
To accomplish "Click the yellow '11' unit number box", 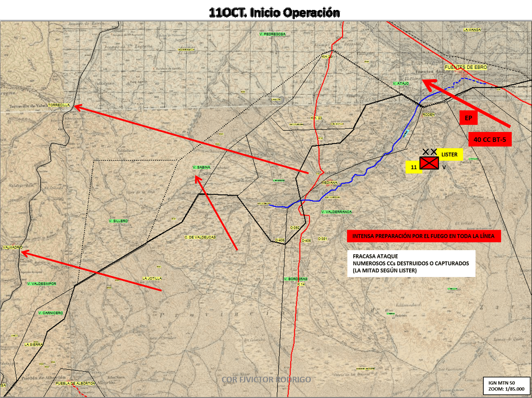I will 414,167.
